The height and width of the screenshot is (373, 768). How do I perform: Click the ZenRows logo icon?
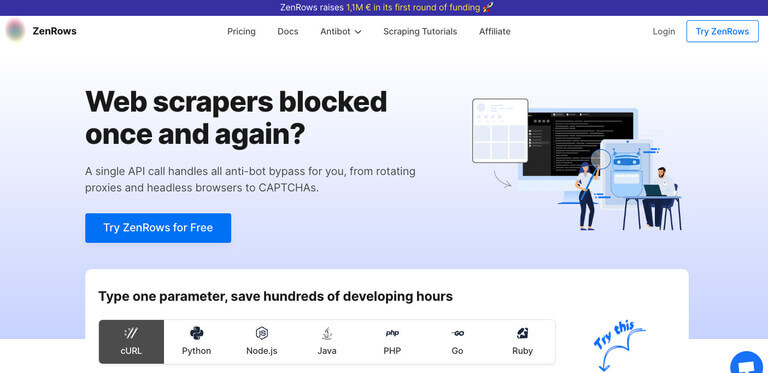point(16,30)
